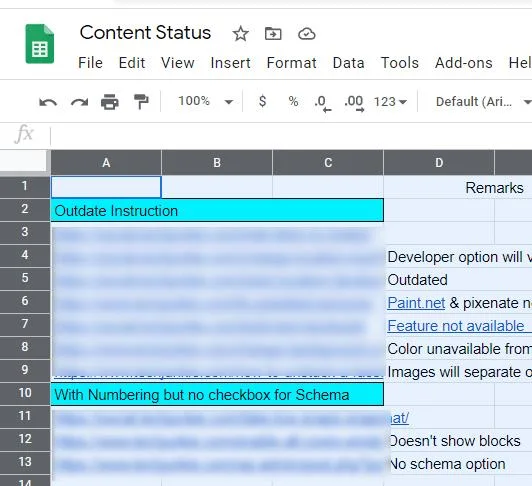Follow the Paint.net link in remarks

416,303
